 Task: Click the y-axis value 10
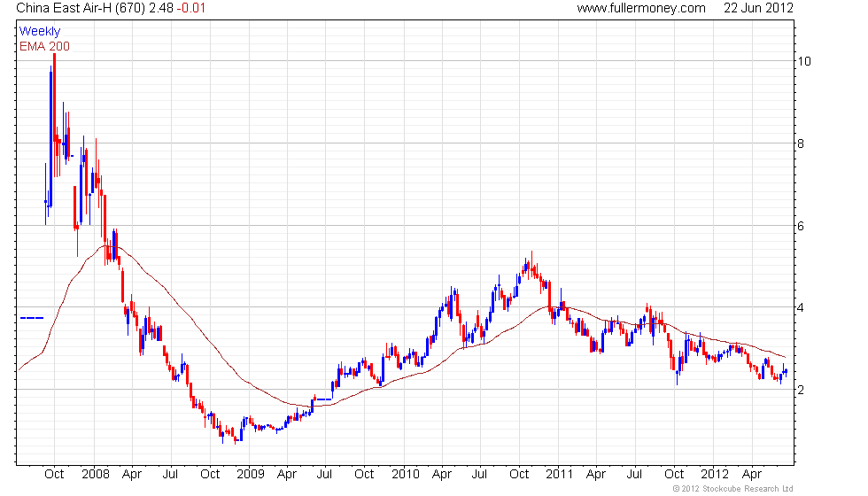(804, 61)
